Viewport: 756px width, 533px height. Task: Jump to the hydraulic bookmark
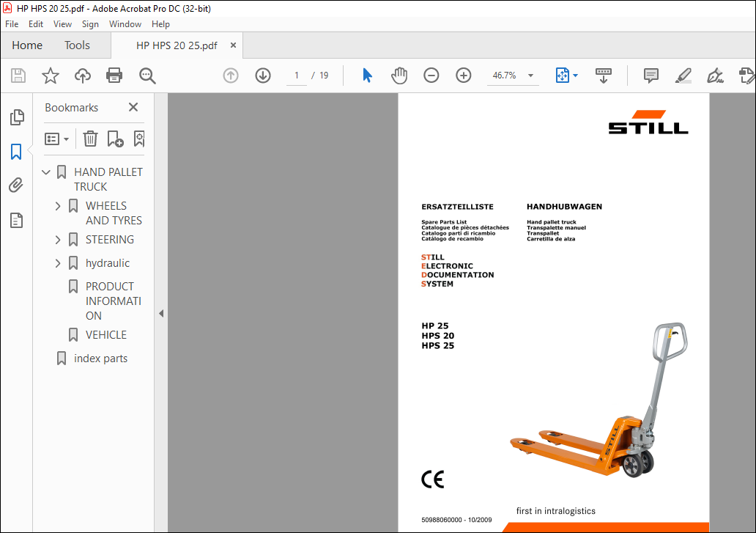(x=108, y=263)
